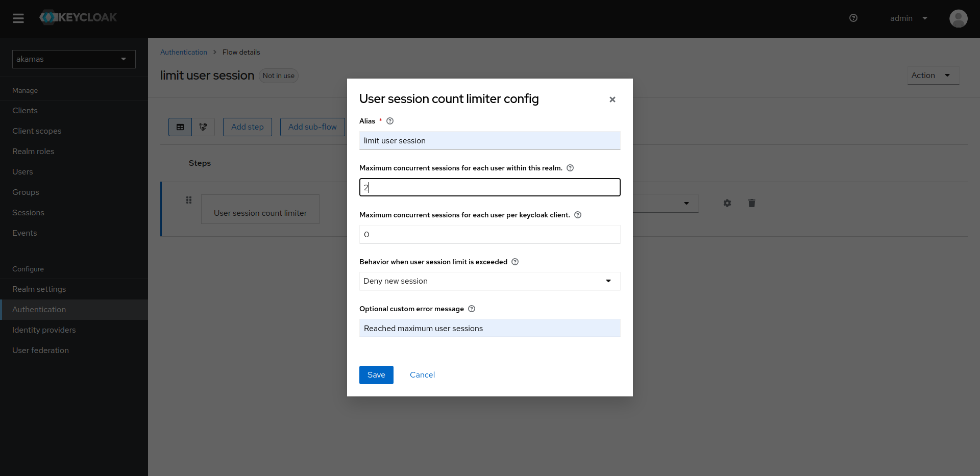Switch to flow diagram view toggle

[203, 127]
